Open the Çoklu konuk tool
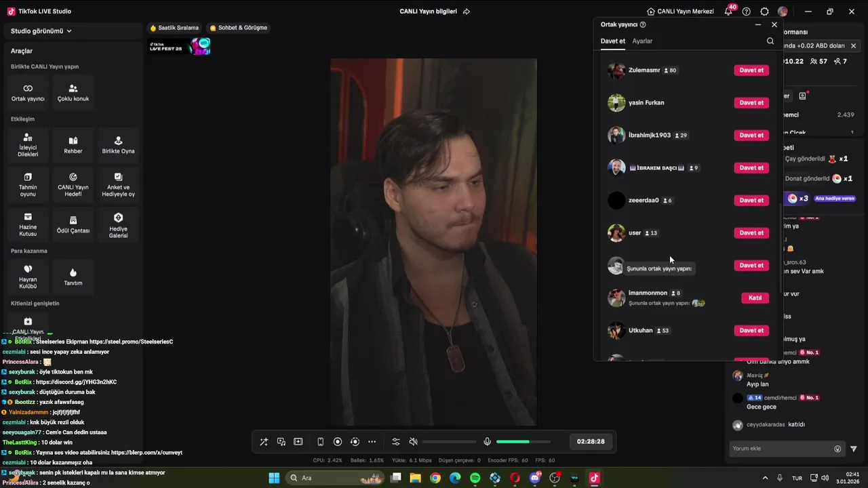 (x=73, y=93)
